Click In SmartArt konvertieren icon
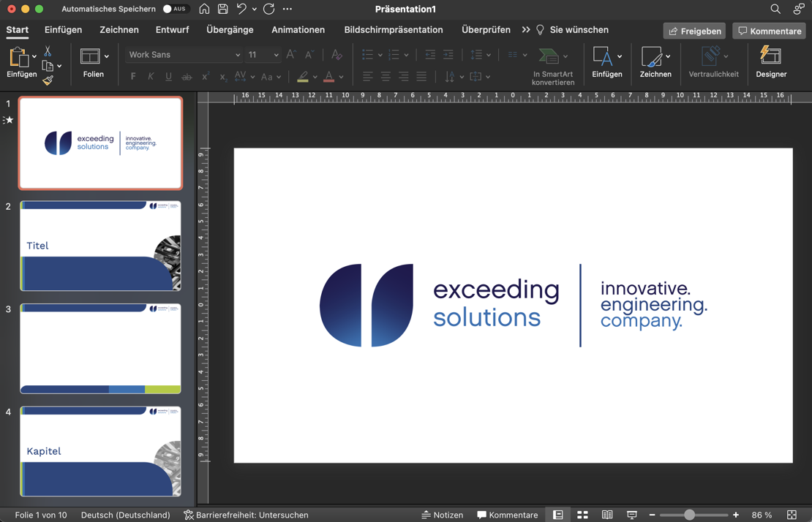Viewport: 812px width, 522px height. pyautogui.click(x=549, y=56)
